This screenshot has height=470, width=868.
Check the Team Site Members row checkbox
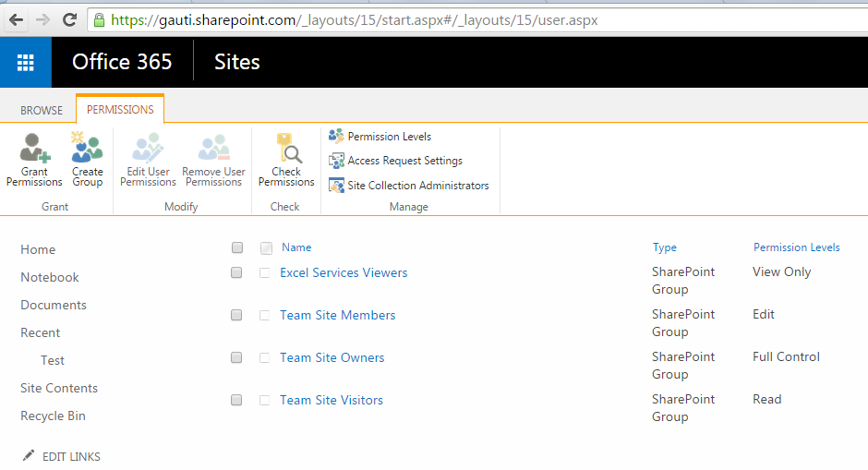point(237,316)
